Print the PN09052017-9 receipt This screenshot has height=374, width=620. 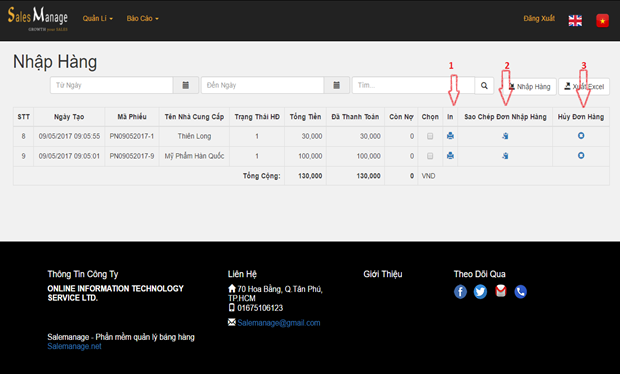(450, 156)
